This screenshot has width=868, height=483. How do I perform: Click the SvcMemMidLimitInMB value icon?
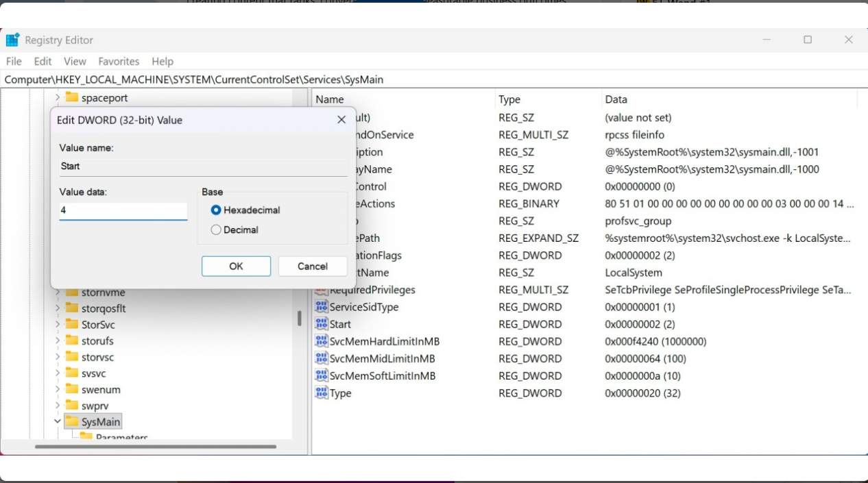(322, 358)
